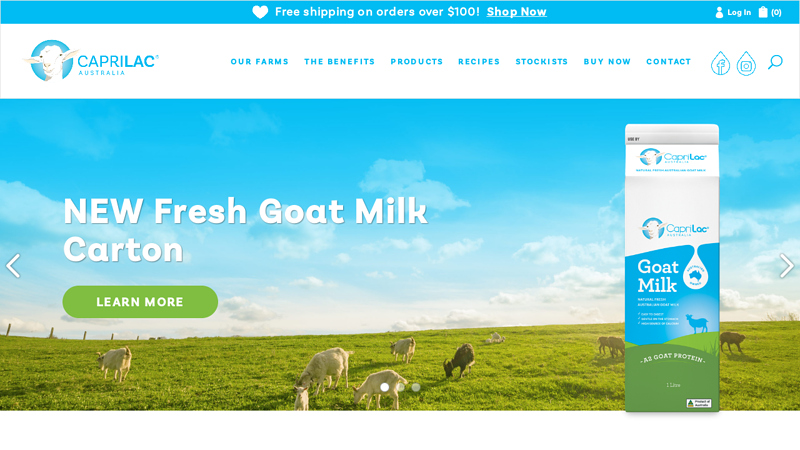Select the second carousel dot
This screenshot has height=450, width=800.
click(x=401, y=387)
